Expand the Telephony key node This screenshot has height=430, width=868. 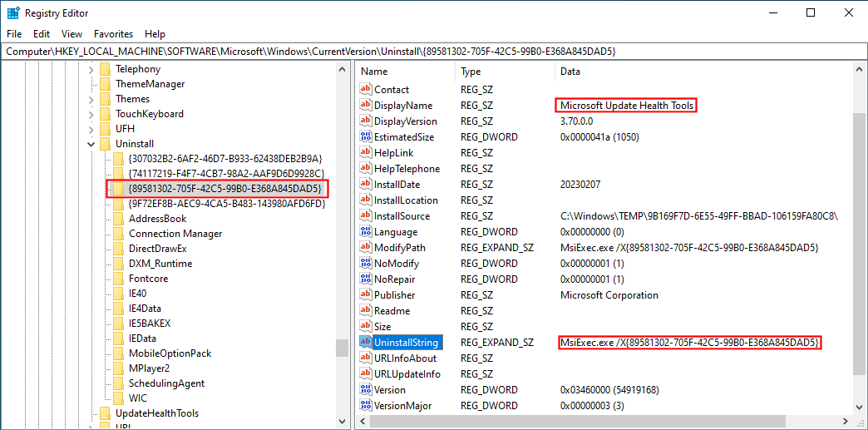coord(91,69)
